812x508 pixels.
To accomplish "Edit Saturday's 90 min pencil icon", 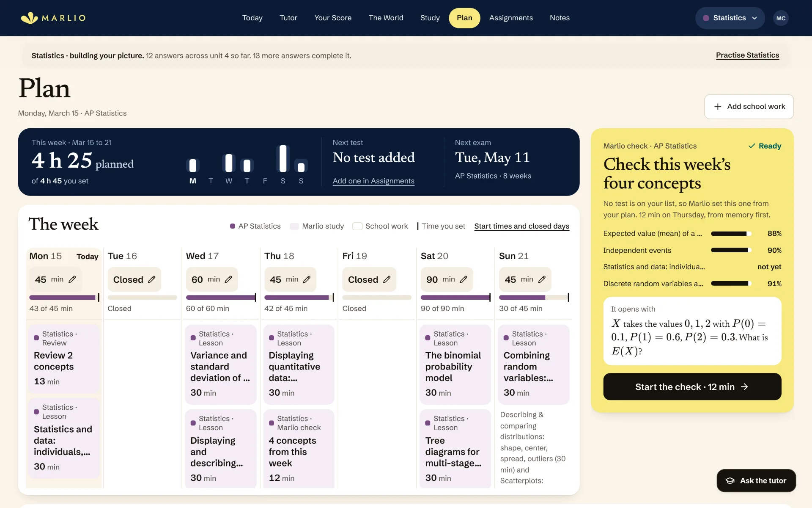I will click(464, 279).
